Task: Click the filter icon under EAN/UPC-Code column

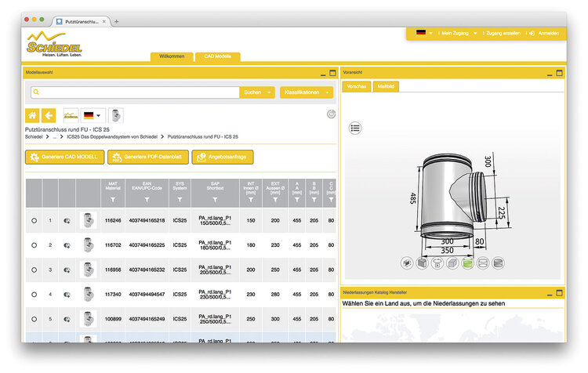Action: tap(147, 201)
